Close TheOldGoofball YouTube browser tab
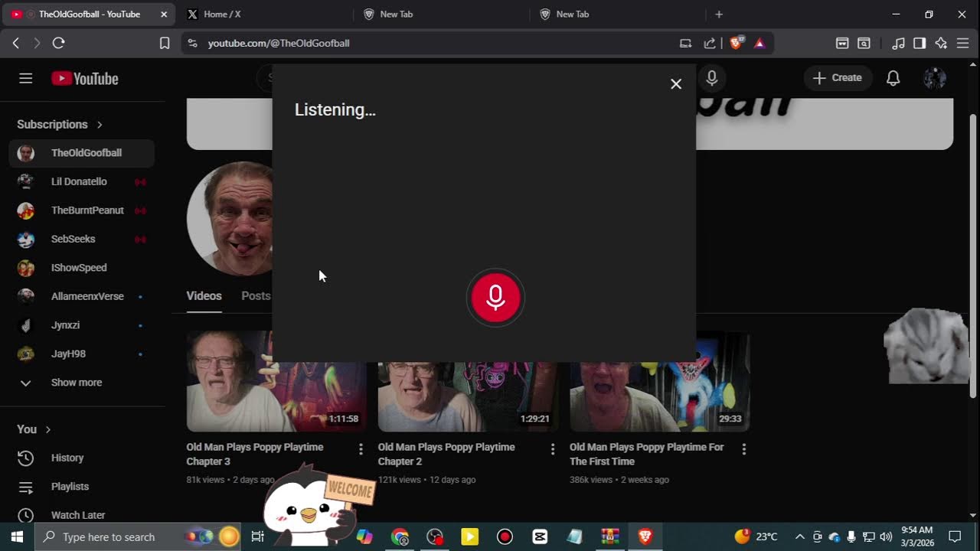Image resolution: width=980 pixels, height=551 pixels. tap(164, 14)
